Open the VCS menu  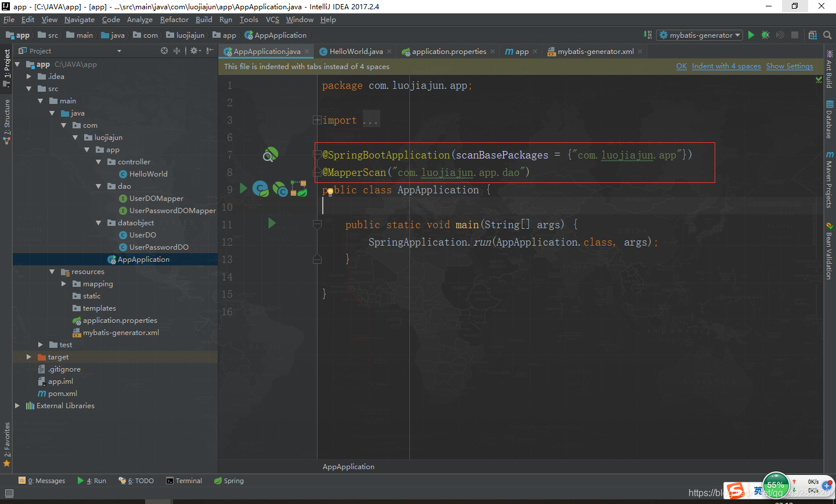tap(272, 20)
